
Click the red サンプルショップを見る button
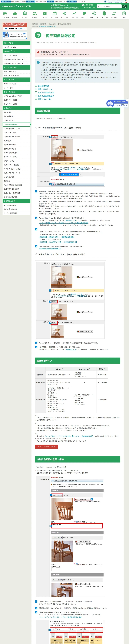[46, 446]
